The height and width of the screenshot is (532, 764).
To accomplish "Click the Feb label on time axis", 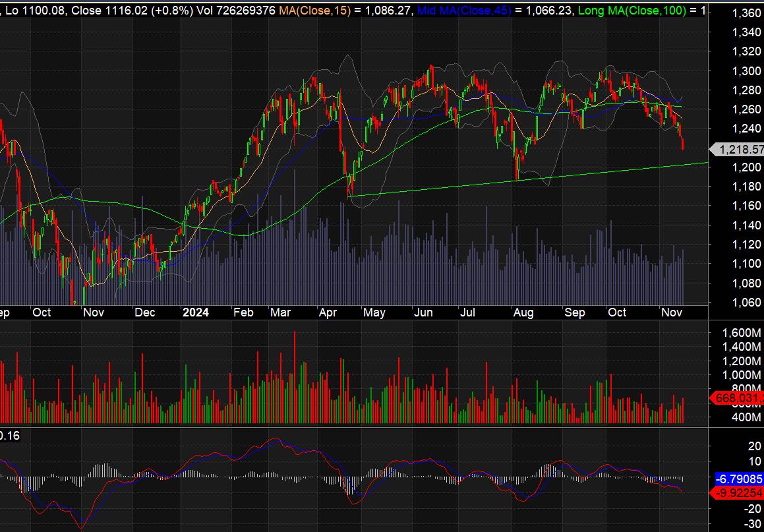I will (243, 312).
